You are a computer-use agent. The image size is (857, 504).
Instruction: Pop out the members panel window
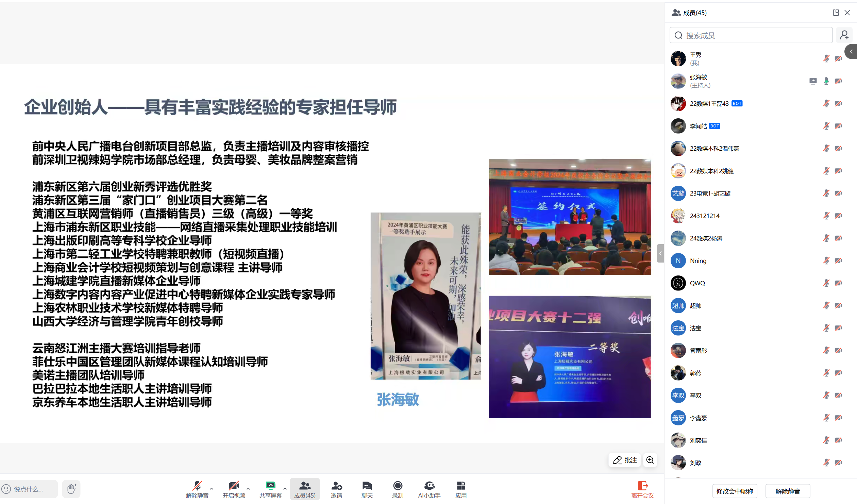836,13
